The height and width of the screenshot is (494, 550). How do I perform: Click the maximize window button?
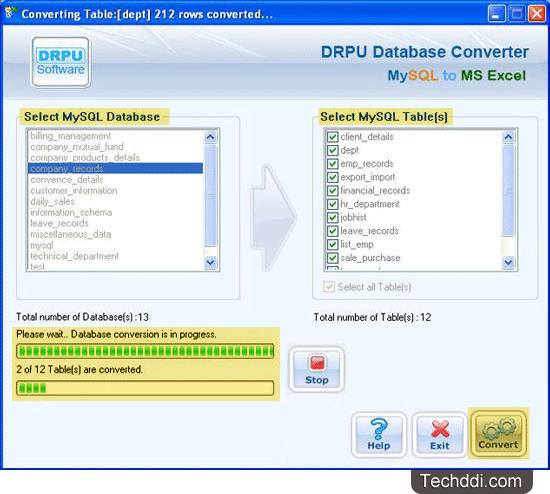click(516, 14)
